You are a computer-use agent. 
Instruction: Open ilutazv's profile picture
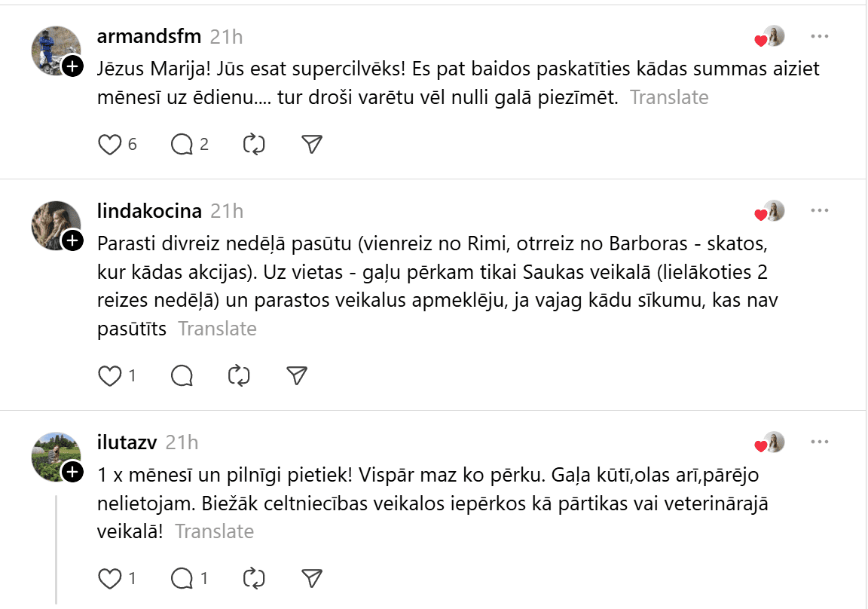[x=55, y=457]
